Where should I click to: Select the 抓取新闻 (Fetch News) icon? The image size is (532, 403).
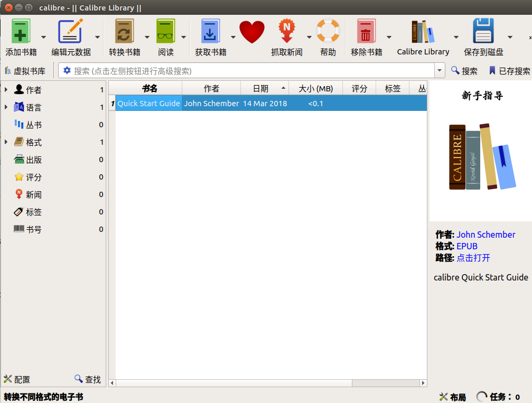coord(287,32)
